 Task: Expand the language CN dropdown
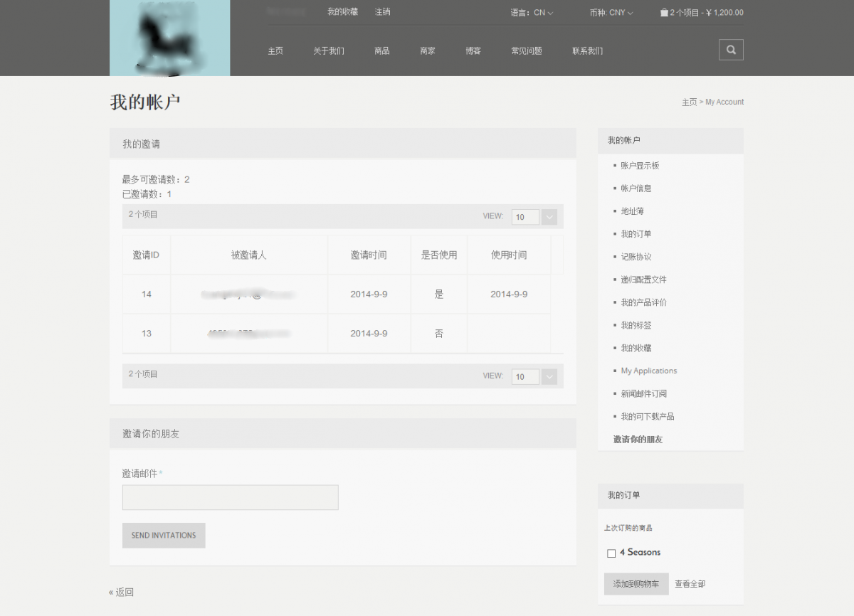click(x=543, y=13)
